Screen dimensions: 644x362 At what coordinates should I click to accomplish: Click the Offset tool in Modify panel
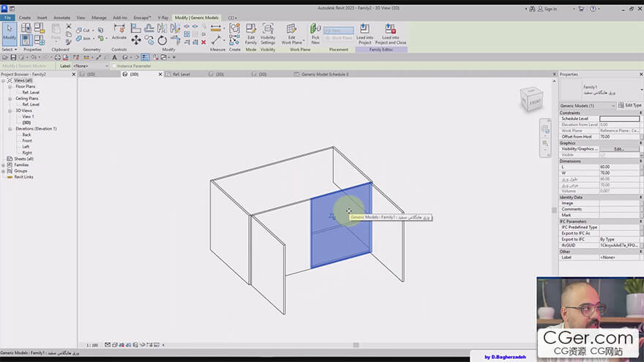point(149,28)
